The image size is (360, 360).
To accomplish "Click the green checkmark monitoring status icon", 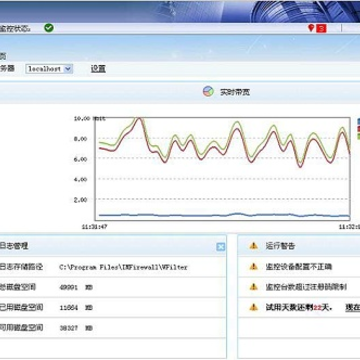I will (49, 28).
